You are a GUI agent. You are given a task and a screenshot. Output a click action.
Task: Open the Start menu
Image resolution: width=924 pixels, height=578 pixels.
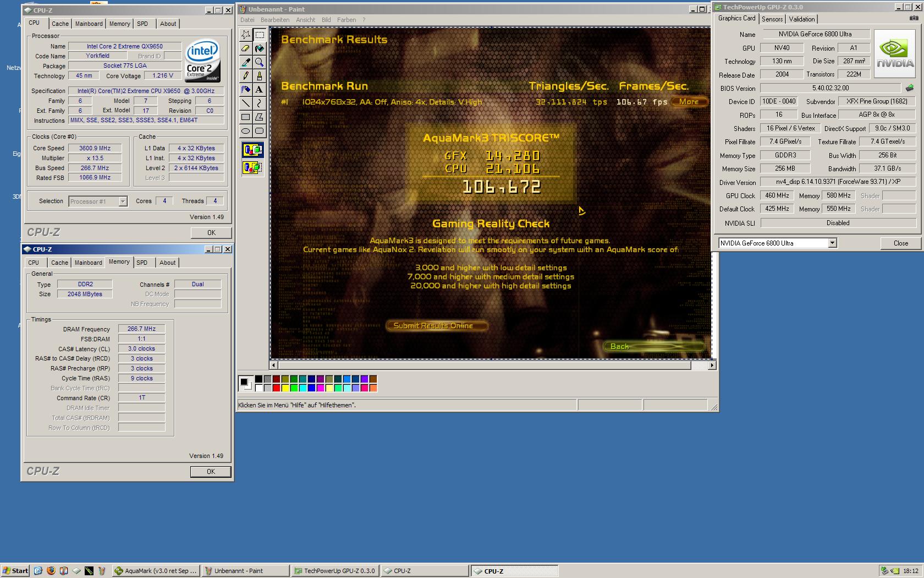pyautogui.click(x=15, y=571)
